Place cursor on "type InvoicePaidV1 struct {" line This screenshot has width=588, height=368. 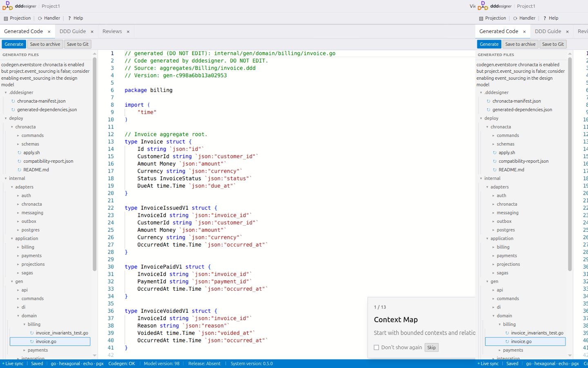click(x=168, y=267)
